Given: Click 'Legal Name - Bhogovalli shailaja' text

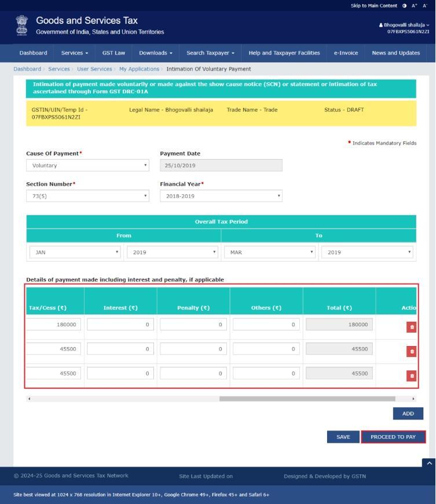Looking at the screenshot, I should tap(171, 109).
